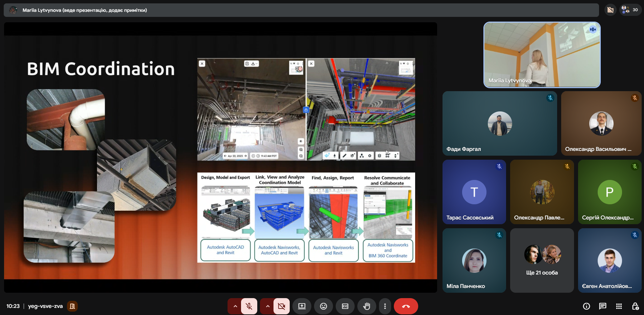The width and height of the screenshot is (644, 315).
Task: Select the Фади Фаргал participant tile
Action: [x=499, y=123]
